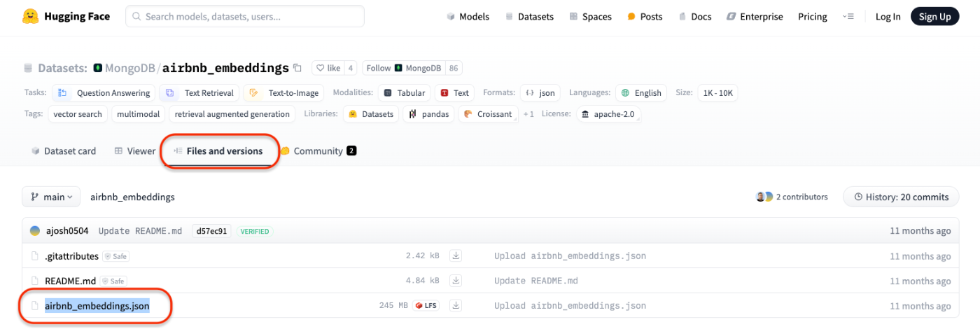Open the README.md row commit message

(x=536, y=281)
